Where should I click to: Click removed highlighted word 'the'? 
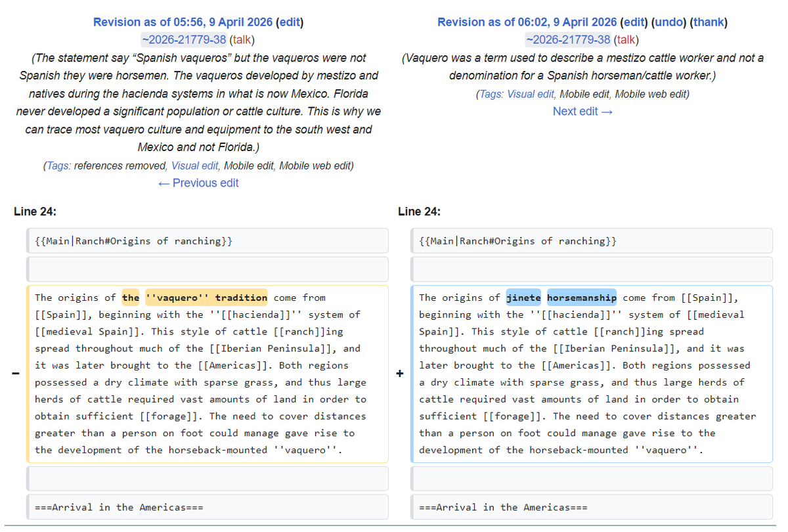point(131,298)
